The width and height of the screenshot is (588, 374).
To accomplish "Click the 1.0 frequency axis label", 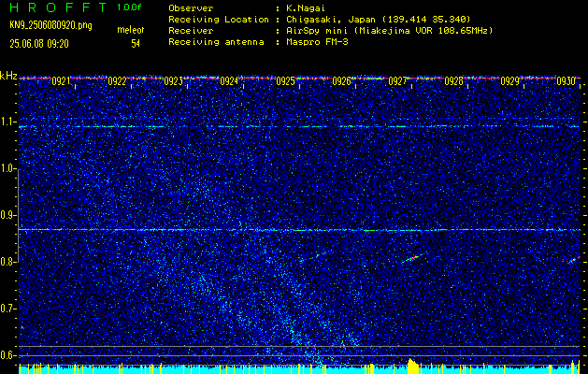I will click(8, 169).
